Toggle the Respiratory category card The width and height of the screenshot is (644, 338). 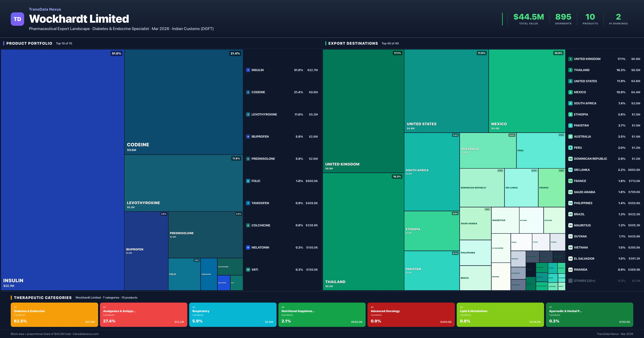pyautogui.click(x=233, y=315)
